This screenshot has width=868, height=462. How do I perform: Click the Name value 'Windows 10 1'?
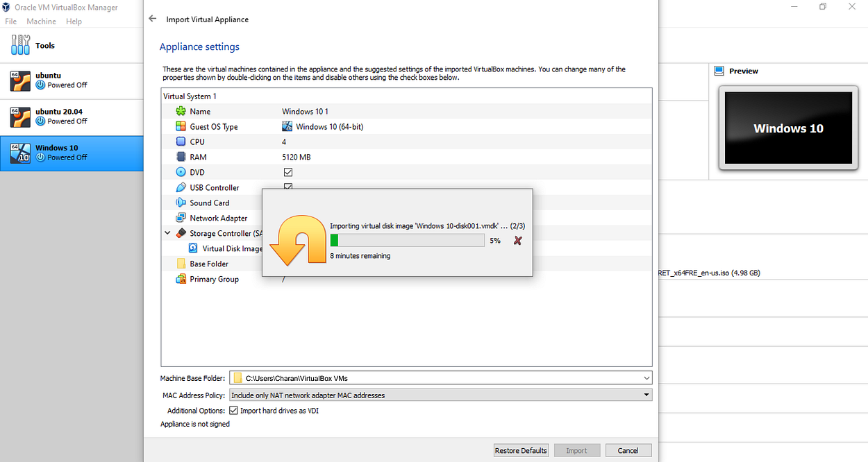coord(305,111)
